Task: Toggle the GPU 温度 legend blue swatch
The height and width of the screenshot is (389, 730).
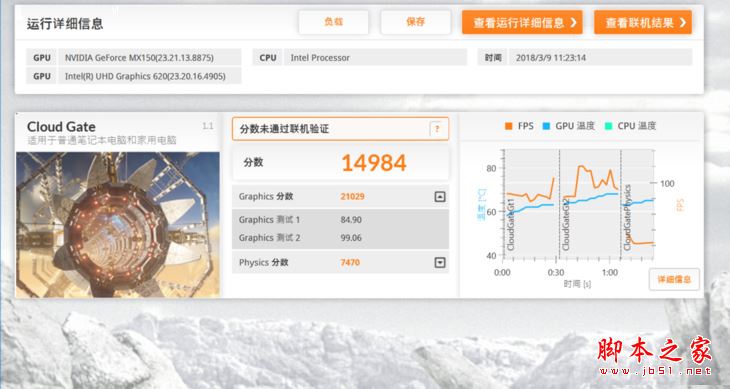Action: 546,126
